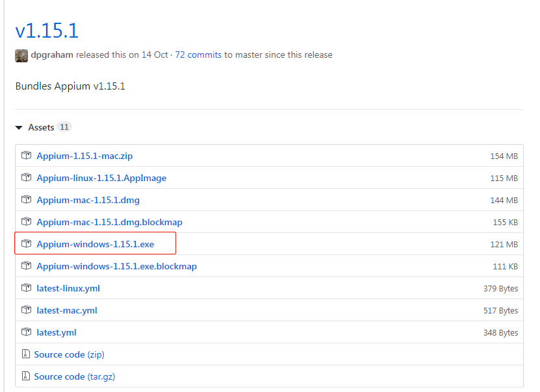Click package icon beside Appium-1.15.1-mac.zip
This screenshot has height=392, width=540.
tap(26, 155)
